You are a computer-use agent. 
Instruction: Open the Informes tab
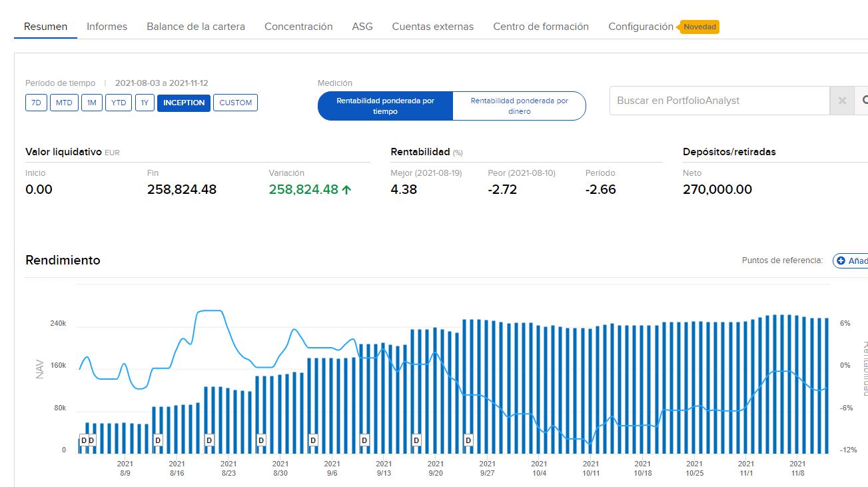[107, 27]
